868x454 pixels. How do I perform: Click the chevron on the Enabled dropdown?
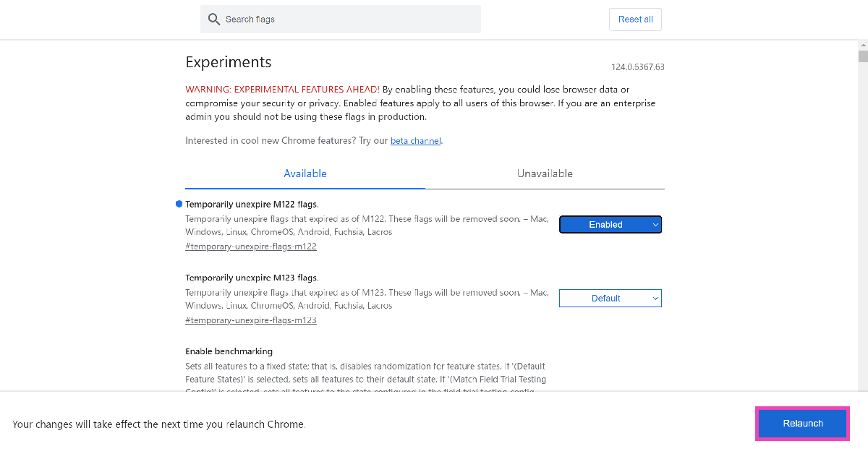[655, 224]
